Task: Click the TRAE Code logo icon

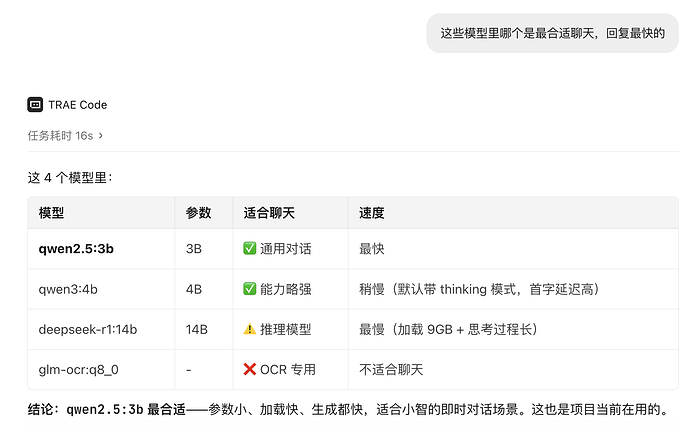Action: [x=35, y=105]
